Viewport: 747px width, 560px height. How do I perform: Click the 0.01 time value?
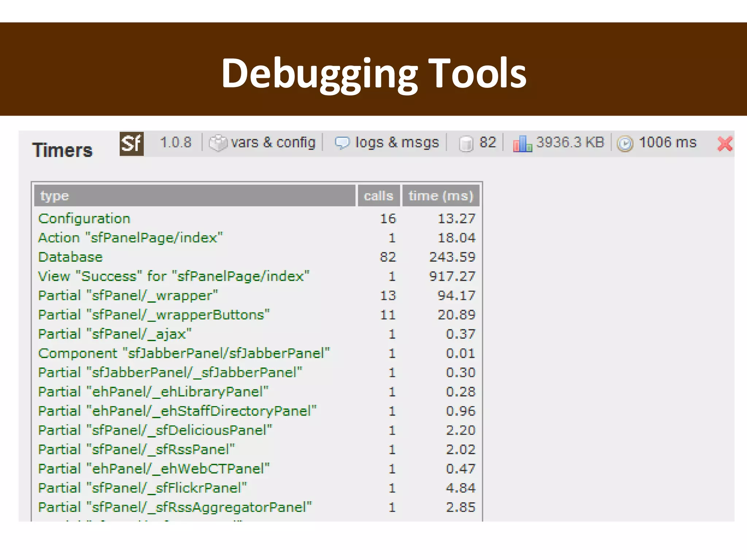point(461,353)
